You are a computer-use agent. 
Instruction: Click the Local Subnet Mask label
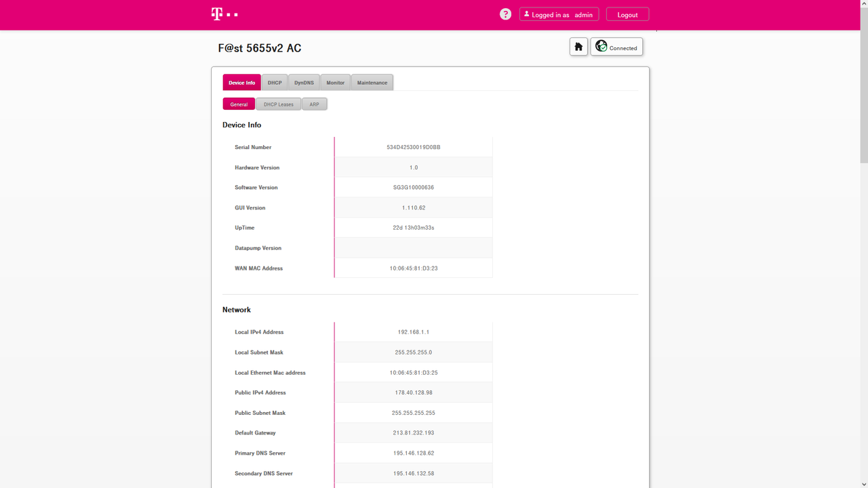point(259,352)
